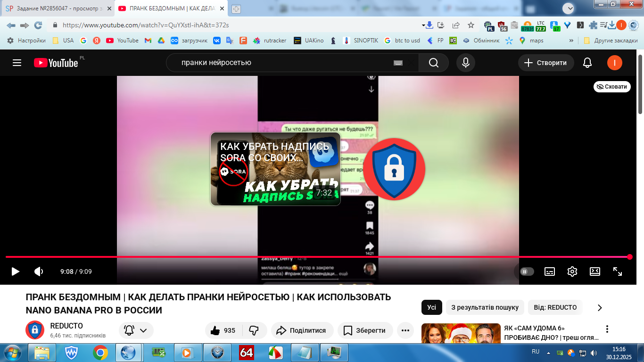Open more actions menu below the video
Image resolution: width=644 pixels, height=362 pixels.
coord(405,330)
